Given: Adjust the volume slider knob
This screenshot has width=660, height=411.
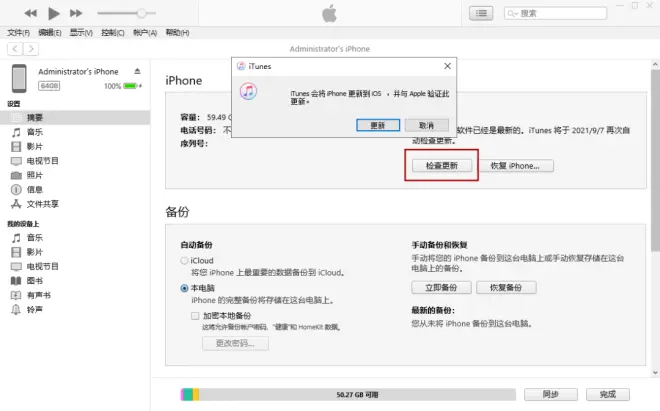Looking at the screenshot, I should click(x=141, y=13).
